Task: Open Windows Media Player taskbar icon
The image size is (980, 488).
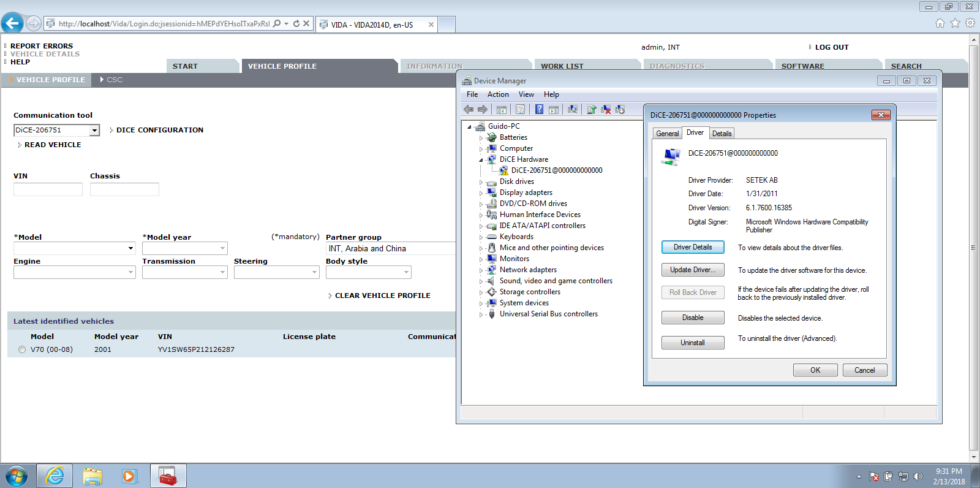Action: pyautogui.click(x=130, y=476)
